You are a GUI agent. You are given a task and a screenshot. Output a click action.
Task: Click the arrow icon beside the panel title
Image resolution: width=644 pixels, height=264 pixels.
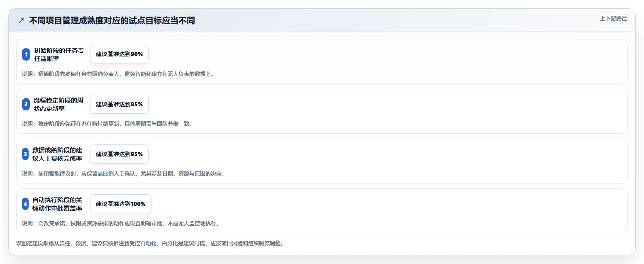pyautogui.click(x=21, y=21)
